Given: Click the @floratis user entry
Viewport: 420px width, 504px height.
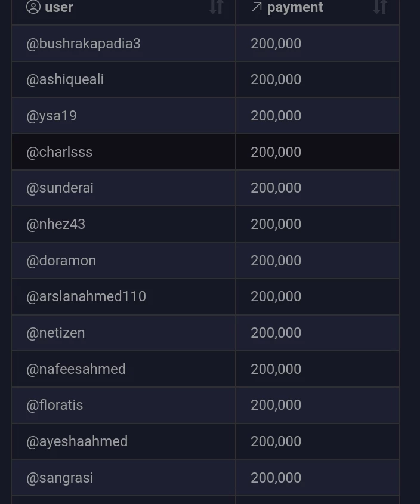Looking at the screenshot, I should click(55, 405).
